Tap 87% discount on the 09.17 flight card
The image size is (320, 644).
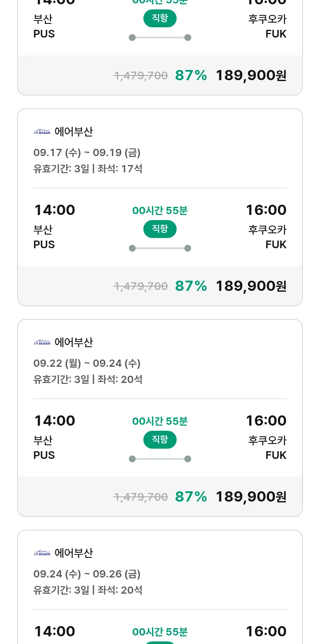[x=191, y=286]
